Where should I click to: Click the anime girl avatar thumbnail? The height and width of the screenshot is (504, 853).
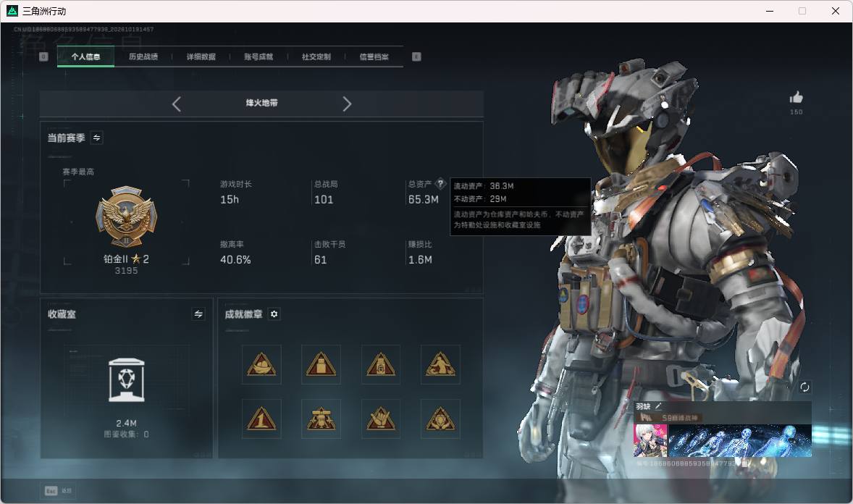point(651,440)
